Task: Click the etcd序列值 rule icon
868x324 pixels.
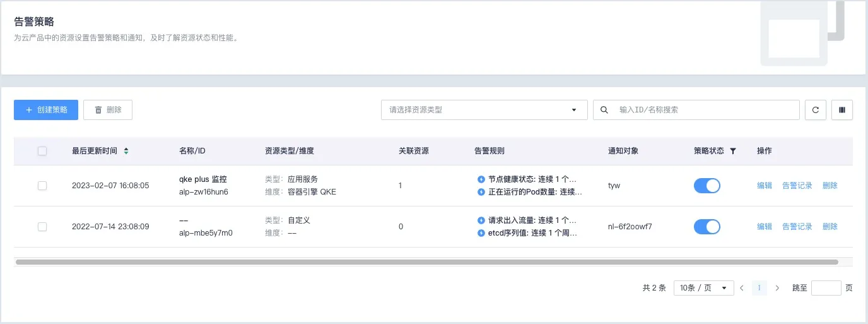Action: pyautogui.click(x=481, y=233)
